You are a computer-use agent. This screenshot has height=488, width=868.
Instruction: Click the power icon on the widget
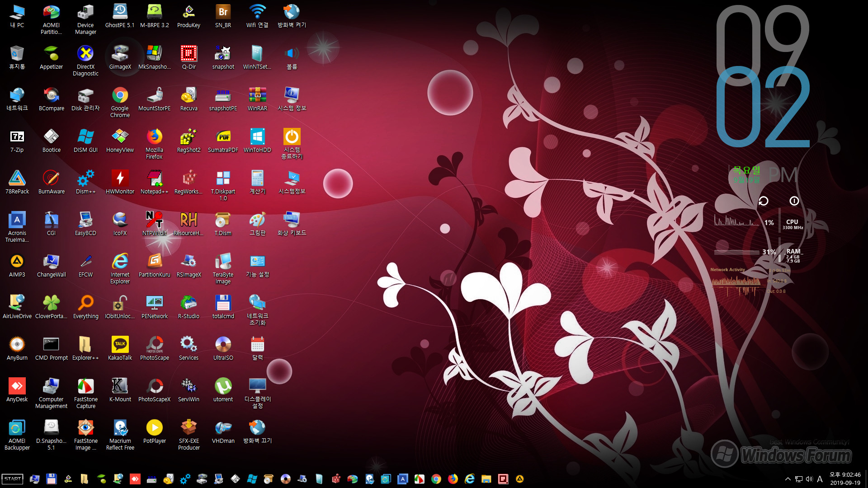tap(794, 201)
